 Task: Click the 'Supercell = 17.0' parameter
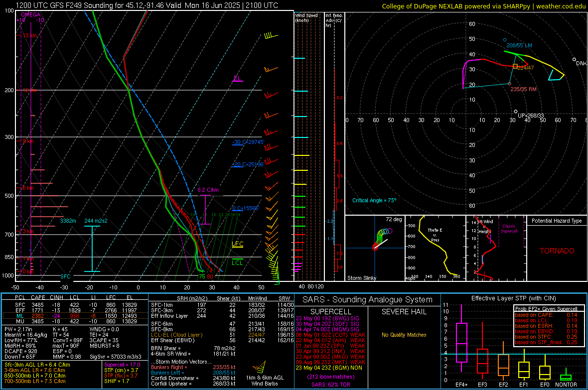pyautogui.click(x=122, y=365)
